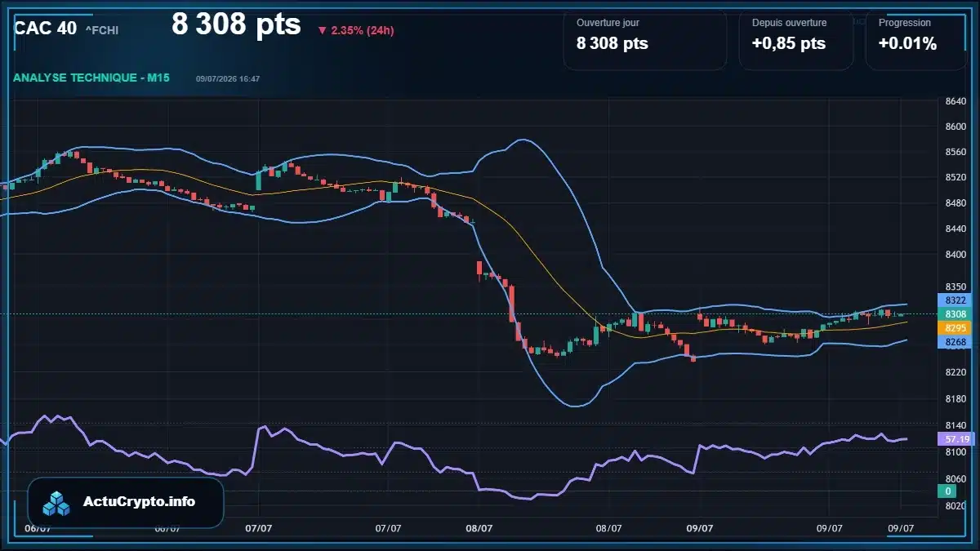Click the large 8 308 pts headline price

[x=236, y=24]
